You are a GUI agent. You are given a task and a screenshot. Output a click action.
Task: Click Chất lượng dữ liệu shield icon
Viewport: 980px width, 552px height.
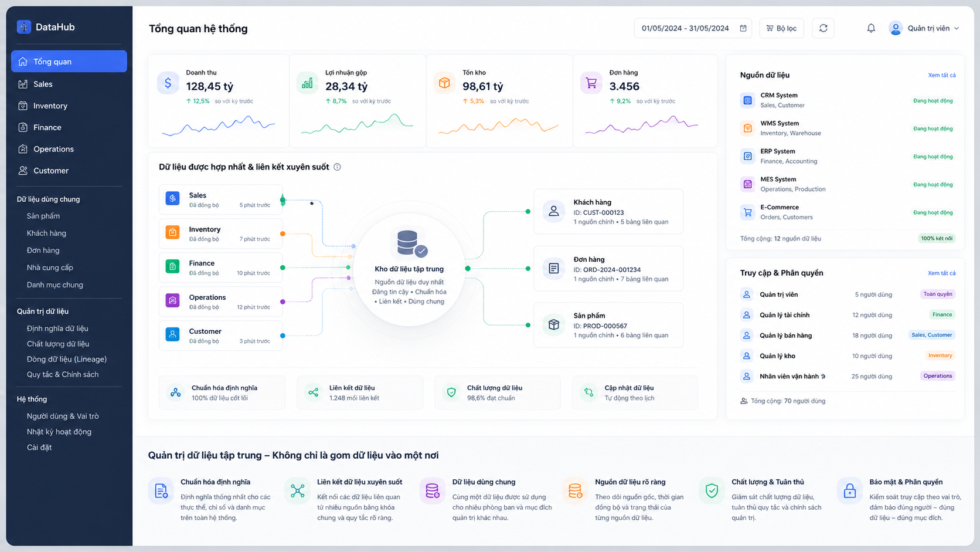tap(451, 392)
